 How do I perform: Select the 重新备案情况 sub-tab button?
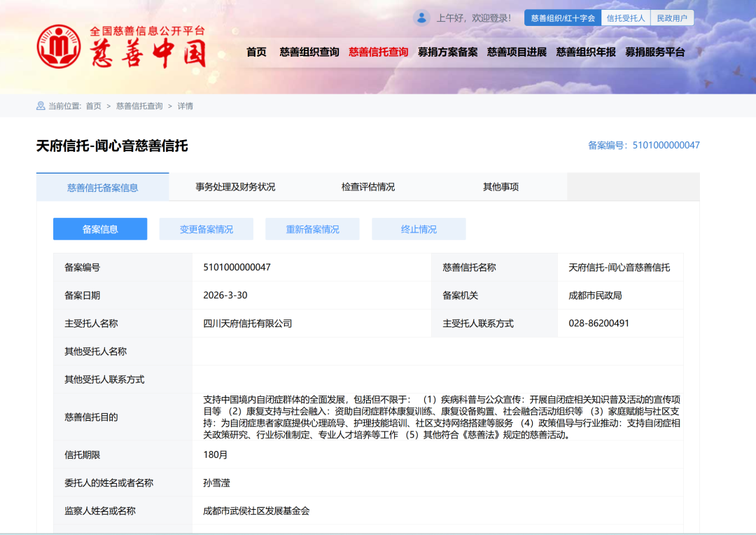pyautogui.click(x=312, y=229)
